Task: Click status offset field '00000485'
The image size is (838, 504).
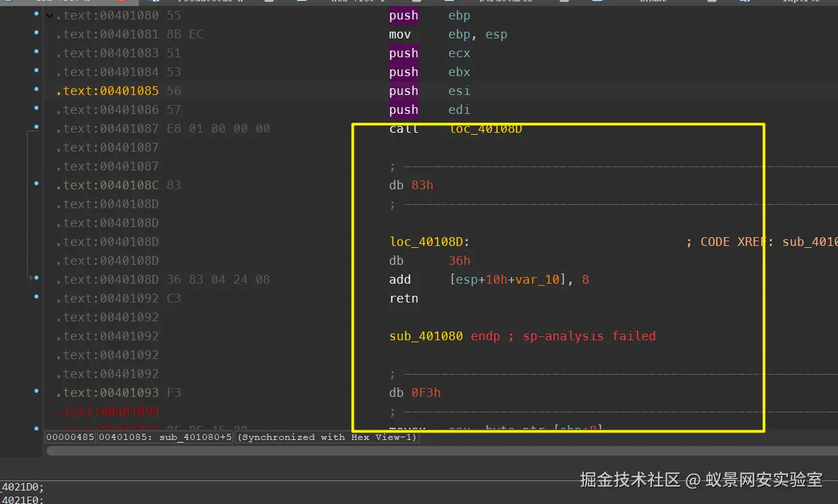Action: pos(71,437)
